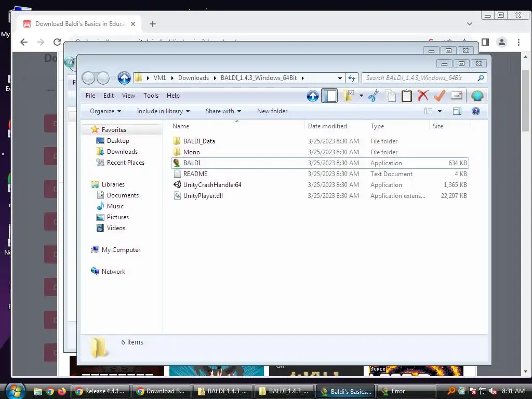Click Documents in the navigation pane
532x399 pixels.
[x=123, y=195]
